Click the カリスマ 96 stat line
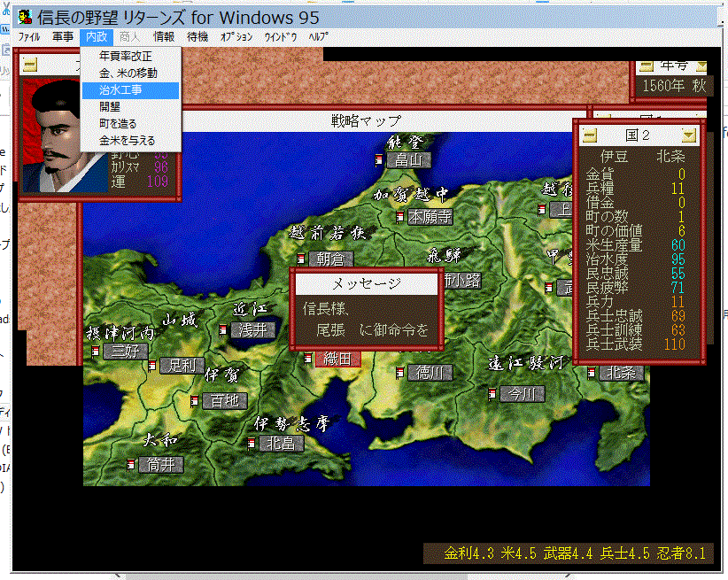The height and width of the screenshot is (580, 728). point(140,166)
